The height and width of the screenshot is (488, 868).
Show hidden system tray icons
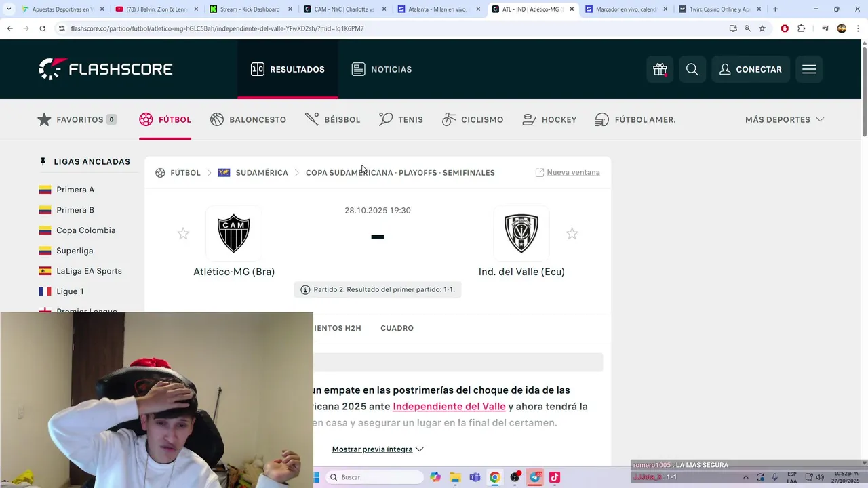(x=746, y=477)
